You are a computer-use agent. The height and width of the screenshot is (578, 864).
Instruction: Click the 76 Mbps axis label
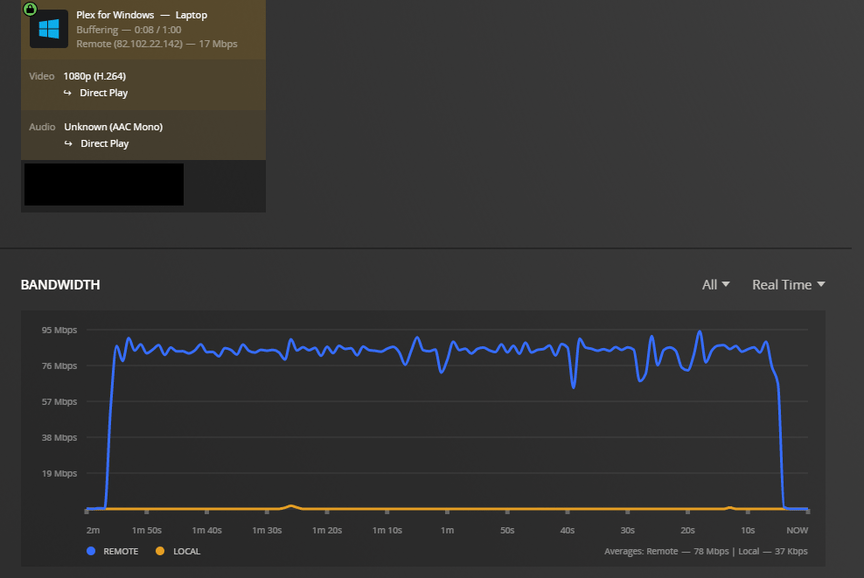60,366
